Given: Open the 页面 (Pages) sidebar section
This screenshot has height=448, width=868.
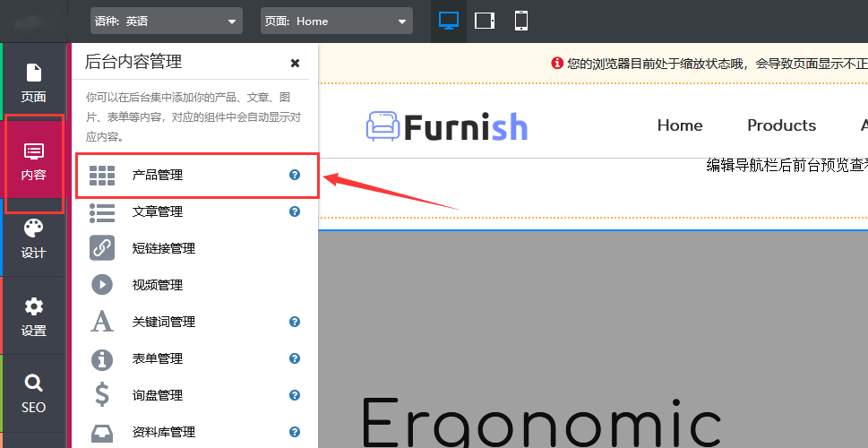Looking at the screenshot, I should 33,82.
